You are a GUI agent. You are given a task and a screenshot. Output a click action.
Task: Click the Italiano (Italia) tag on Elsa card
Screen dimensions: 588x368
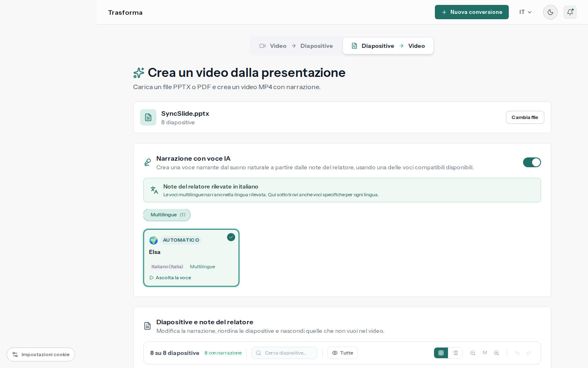(x=167, y=267)
